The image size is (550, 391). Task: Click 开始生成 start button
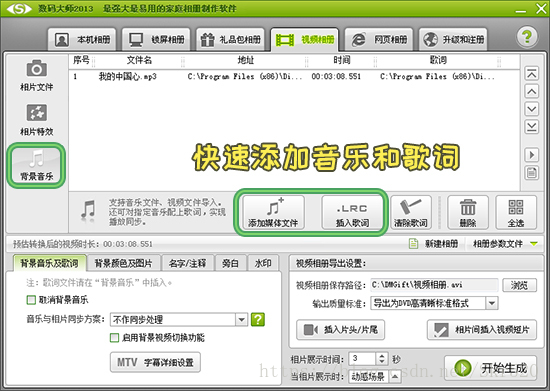point(490,368)
